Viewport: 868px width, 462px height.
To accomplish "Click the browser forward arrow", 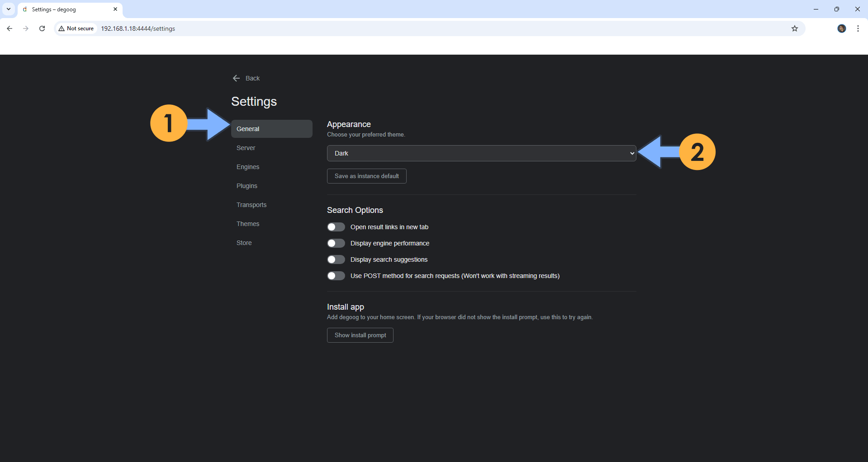I will 26,28.
